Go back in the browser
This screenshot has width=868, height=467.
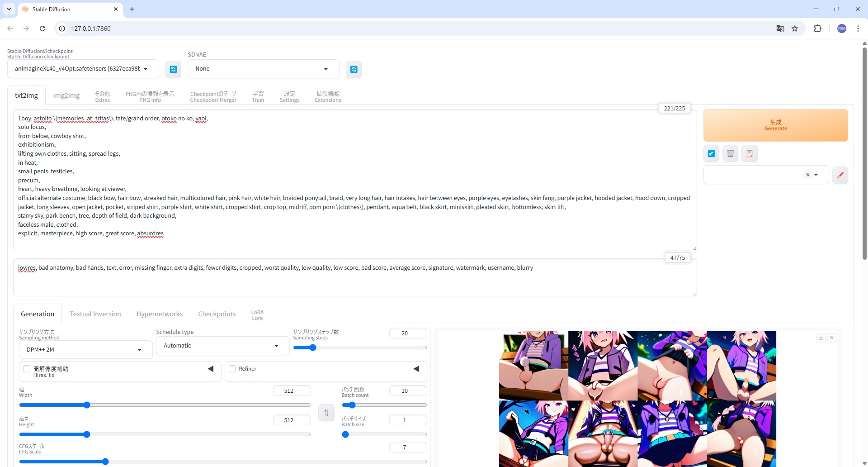[x=10, y=29]
